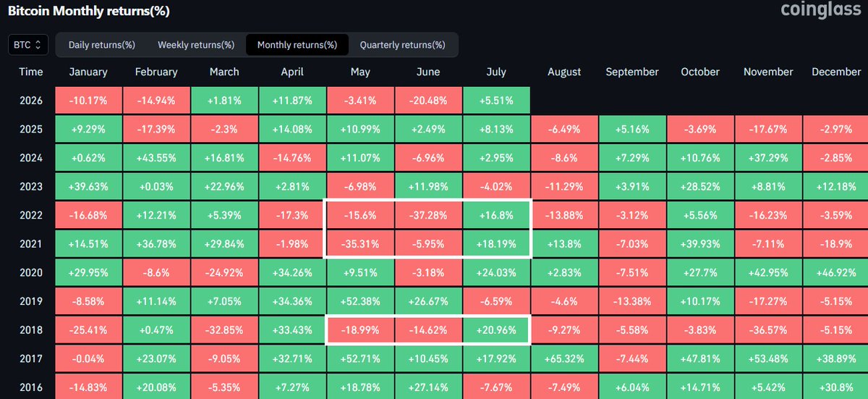Click the July column header

496,72
